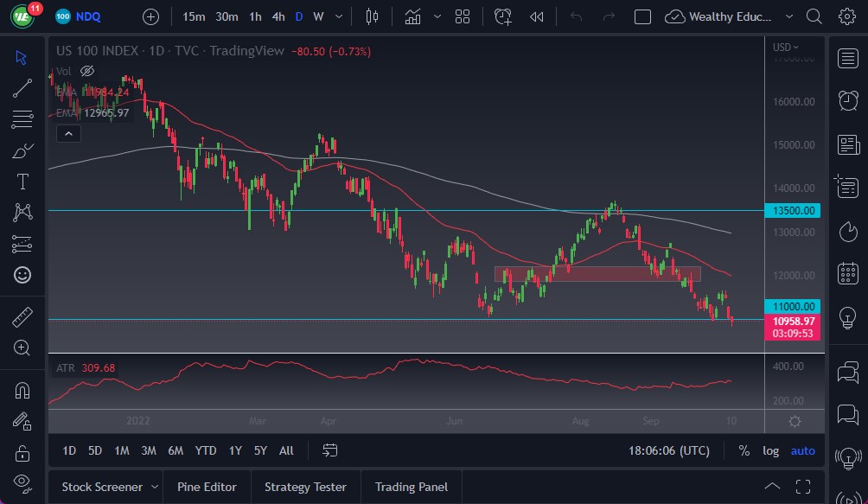Open the Pine Editor tab
The image size is (868, 504).
pos(207,487)
